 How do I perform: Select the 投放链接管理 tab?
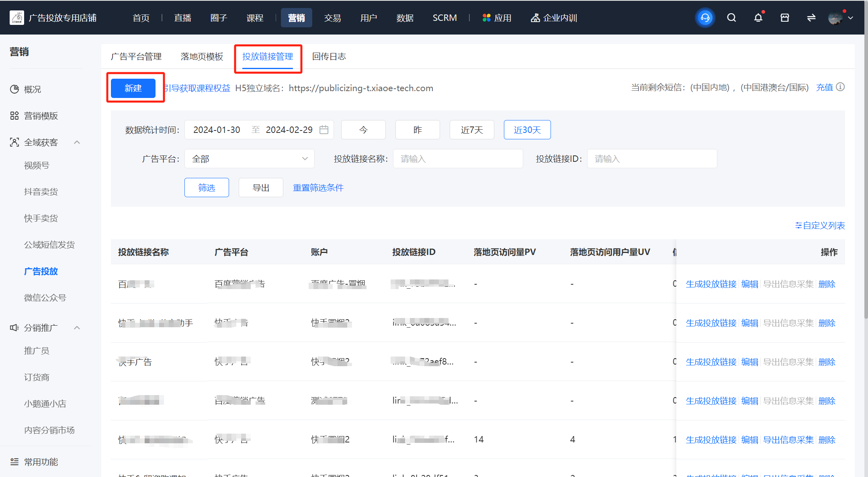coord(268,57)
